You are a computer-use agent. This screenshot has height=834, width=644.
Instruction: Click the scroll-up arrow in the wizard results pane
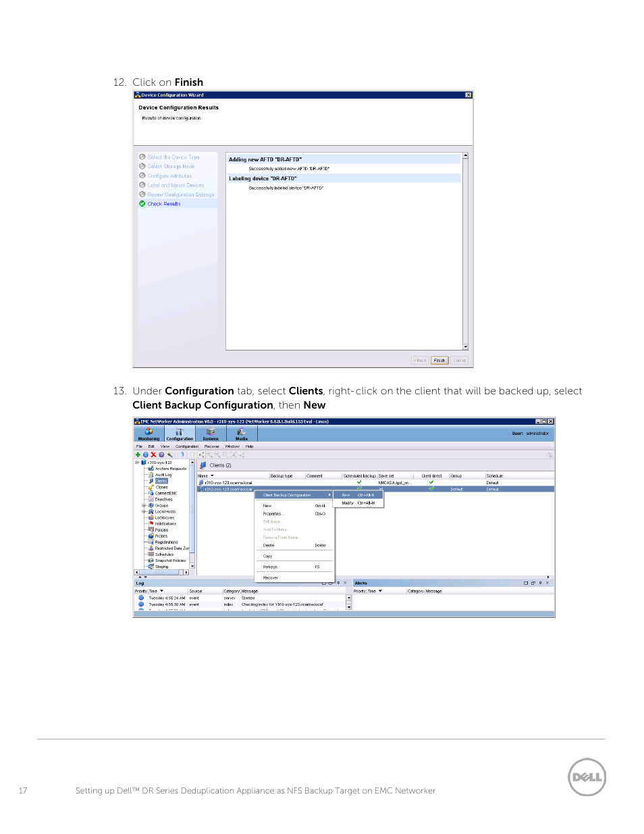(465, 156)
